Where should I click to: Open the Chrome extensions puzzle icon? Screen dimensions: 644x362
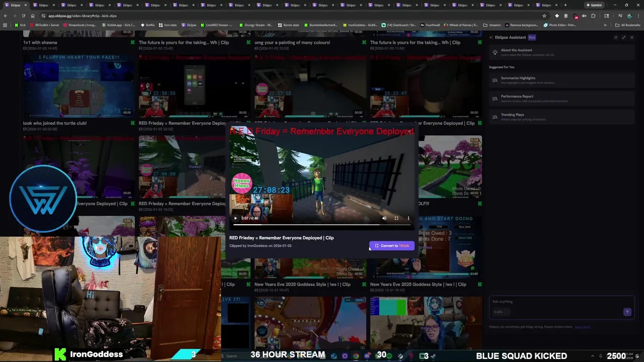click(x=593, y=16)
